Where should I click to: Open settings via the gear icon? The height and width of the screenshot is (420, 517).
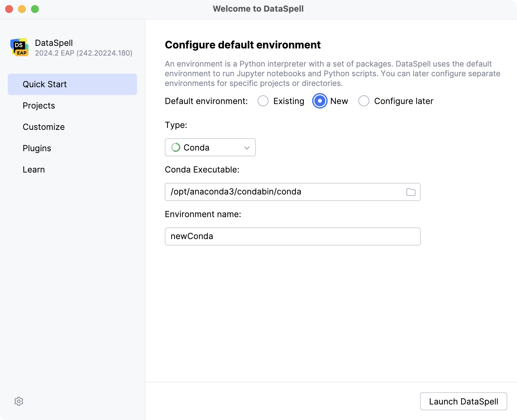point(19,402)
